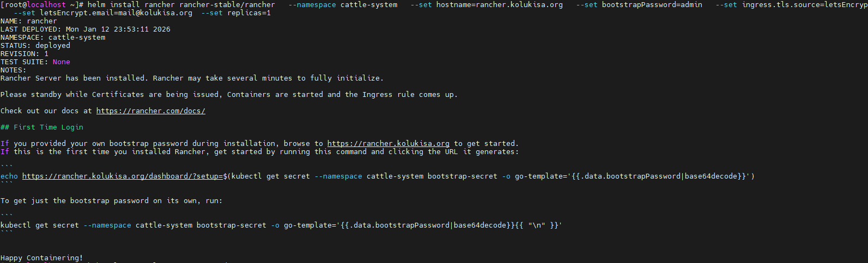Click the '## First Time Login' heading

[x=42, y=127]
